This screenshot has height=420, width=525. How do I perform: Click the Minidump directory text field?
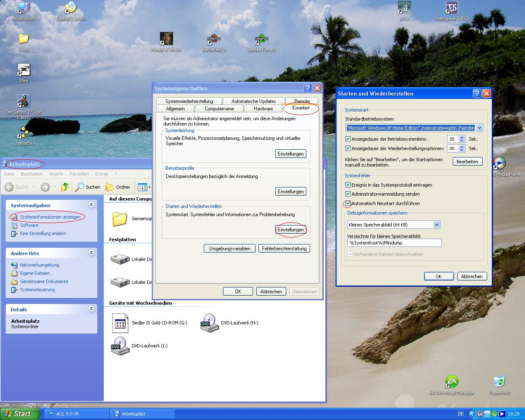[394, 243]
